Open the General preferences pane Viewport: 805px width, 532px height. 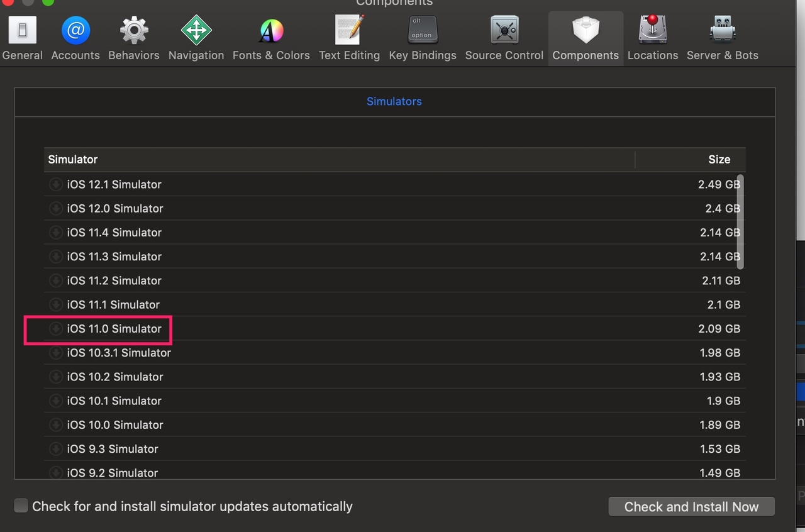tap(23, 38)
